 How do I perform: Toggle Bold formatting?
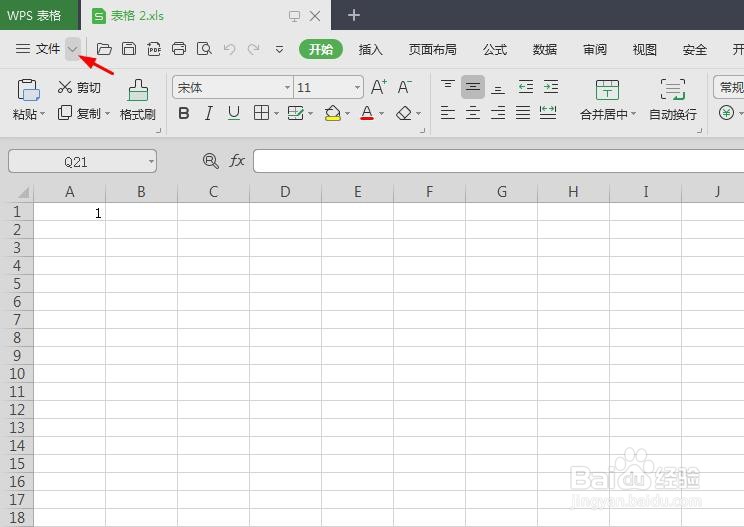pyautogui.click(x=184, y=113)
